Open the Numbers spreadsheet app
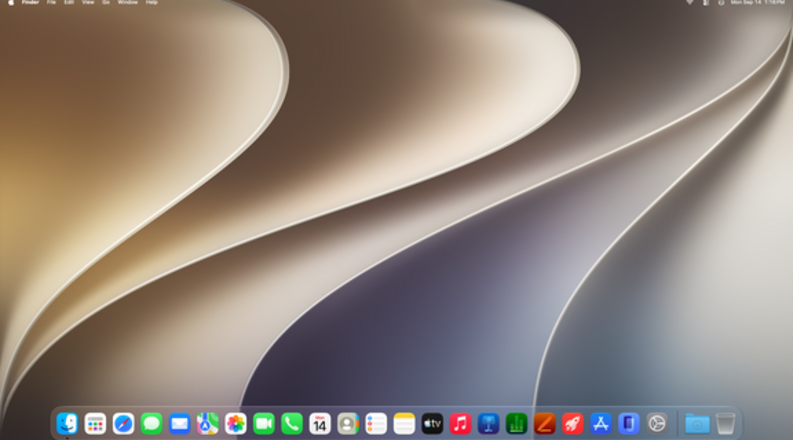793x440 pixels. point(516,423)
